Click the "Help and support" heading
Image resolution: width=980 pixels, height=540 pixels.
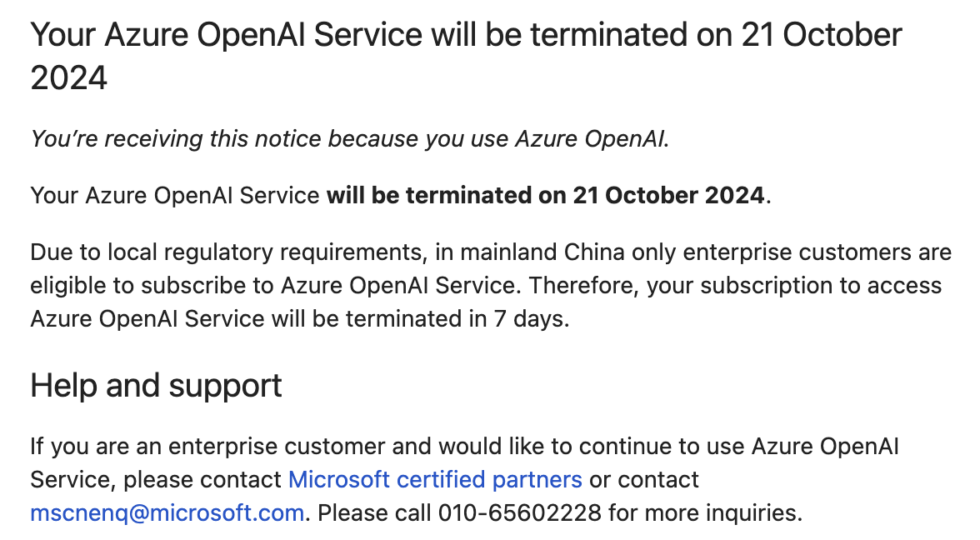click(x=156, y=386)
